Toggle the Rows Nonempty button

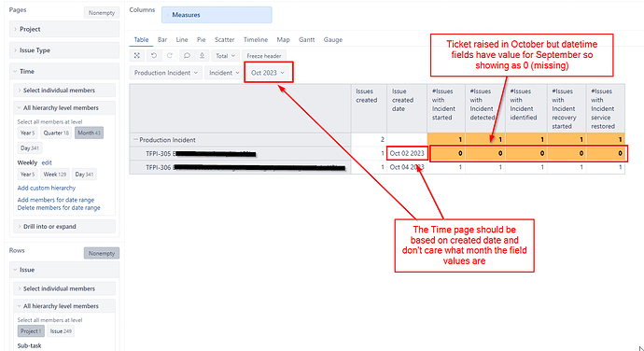click(x=102, y=253)
